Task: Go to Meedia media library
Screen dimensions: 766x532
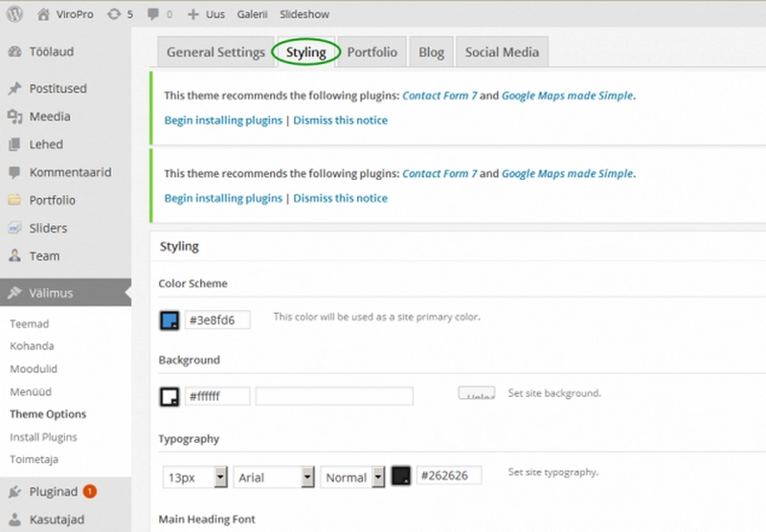Action: pos(49,116)
